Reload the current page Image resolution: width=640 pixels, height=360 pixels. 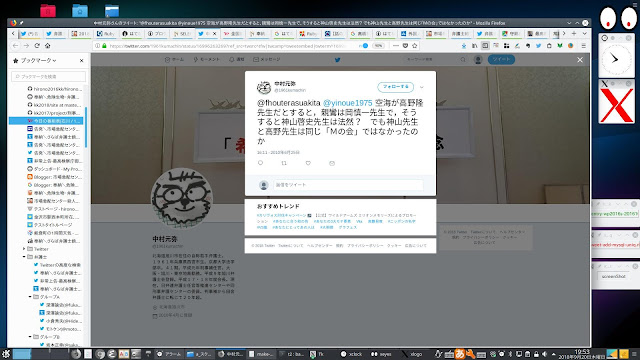[37, 46]
